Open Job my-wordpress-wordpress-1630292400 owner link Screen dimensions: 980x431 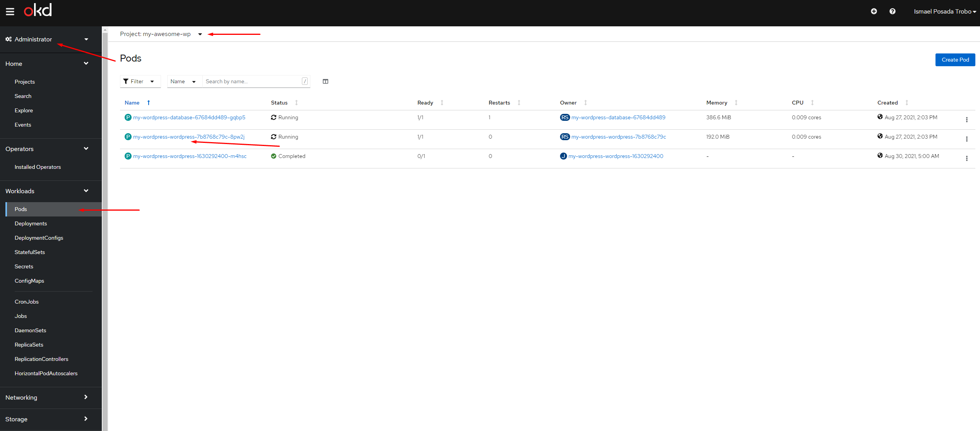point(616,156)
